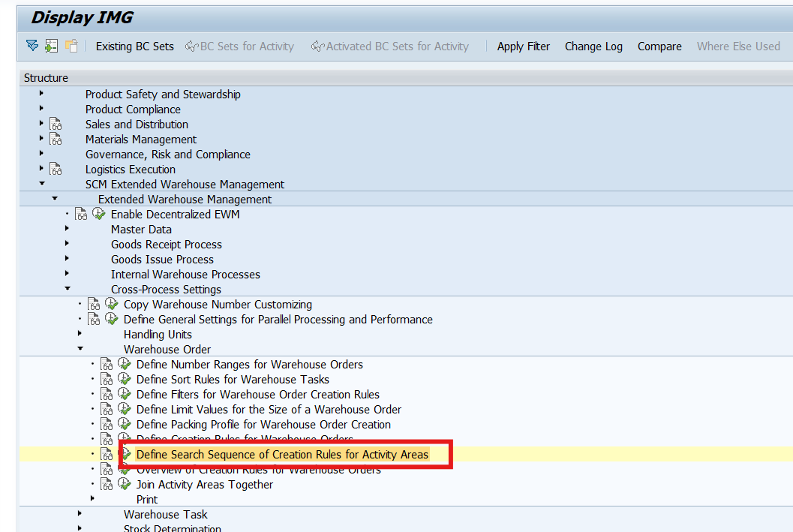Click the Expand All filter icon in toolbar
Image resolution: width=793 pixels, height=532 pixels.
click(32, 46)
